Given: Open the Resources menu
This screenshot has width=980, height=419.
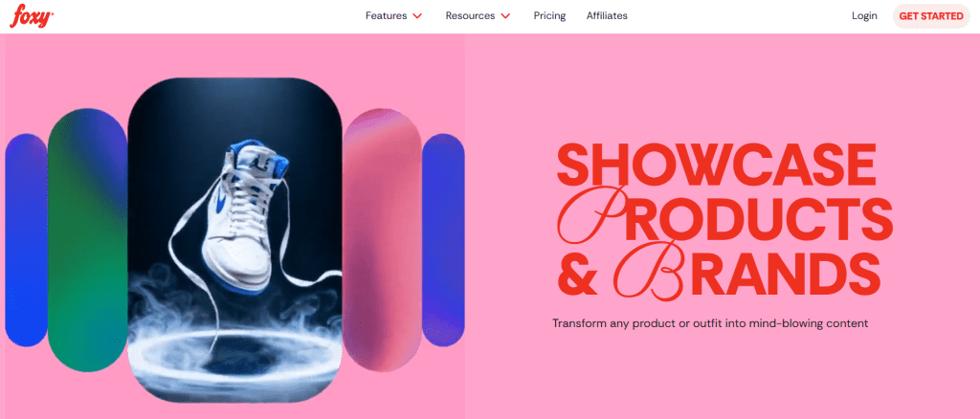Looking at the screenshot, I should pyautogui.click(x=479, y=15).
